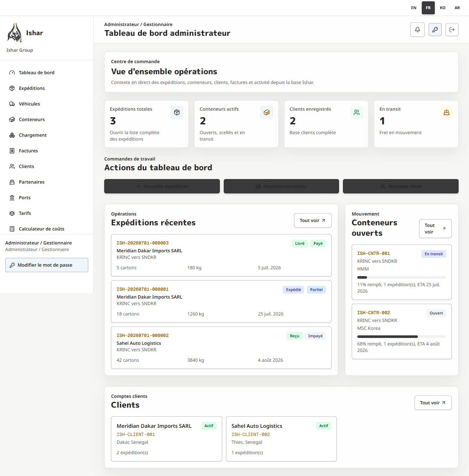Open shipment ISH-20260701-000001

pyautogui.click(x=221, y=301)
